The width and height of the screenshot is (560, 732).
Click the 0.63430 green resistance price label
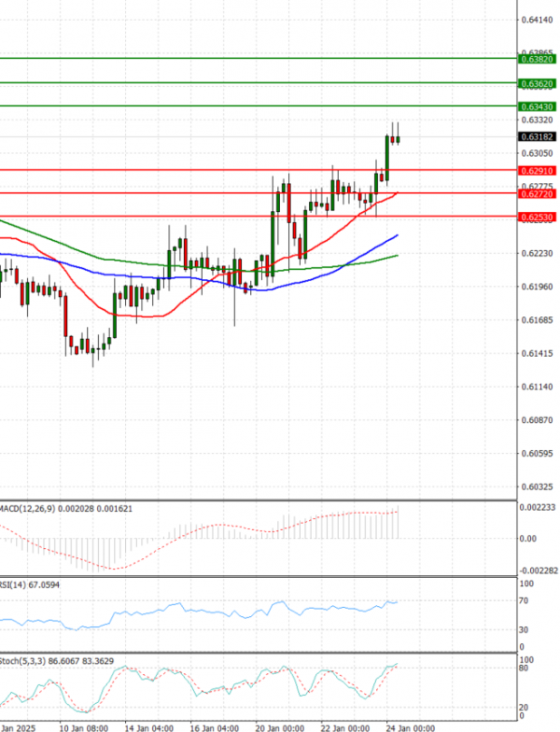(x=537, y=106)
